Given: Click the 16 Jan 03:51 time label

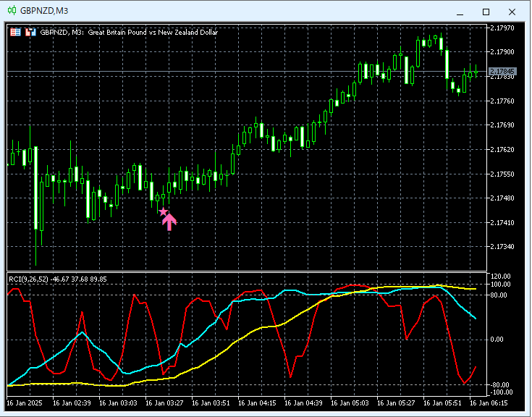Looking at the screenshot, I should coord(211,403).
